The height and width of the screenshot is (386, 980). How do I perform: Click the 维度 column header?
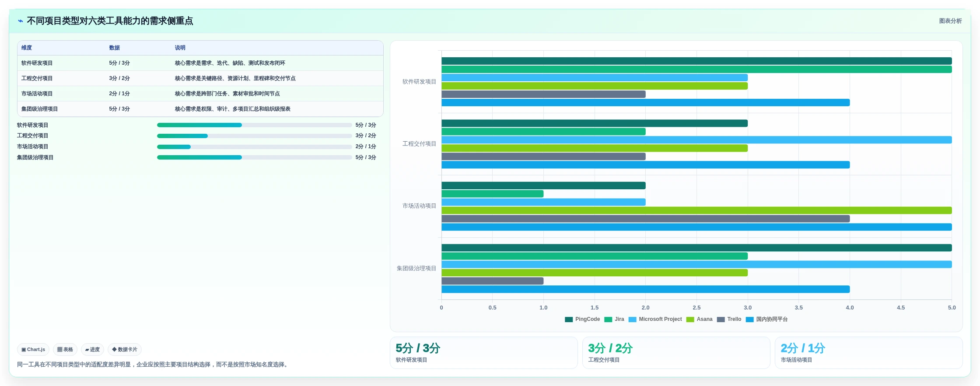point(27,48)
